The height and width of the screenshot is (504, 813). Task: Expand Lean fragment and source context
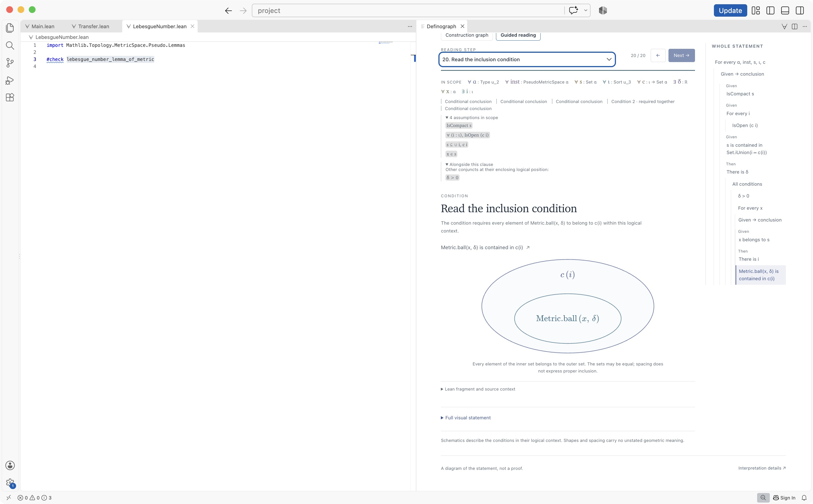[478, 389]
